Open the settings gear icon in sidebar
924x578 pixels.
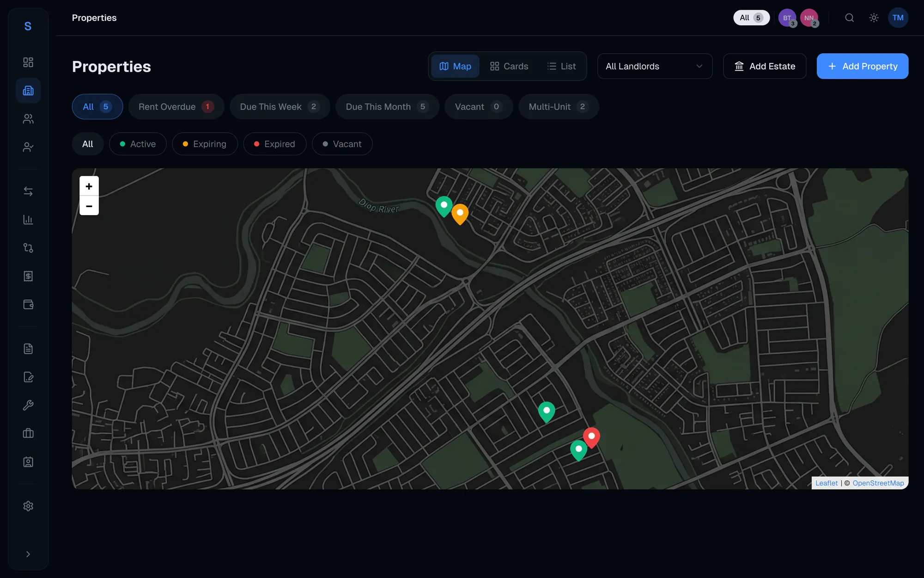click(28, 506)
